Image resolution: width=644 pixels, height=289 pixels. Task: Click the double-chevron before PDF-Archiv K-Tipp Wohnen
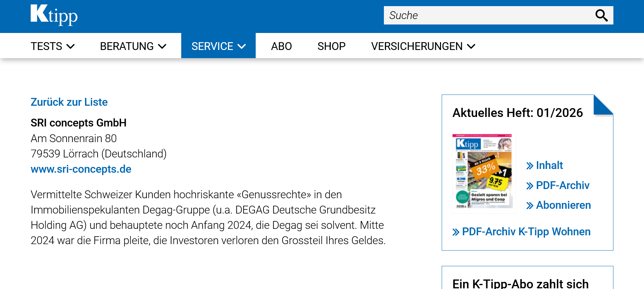(456, 232)
